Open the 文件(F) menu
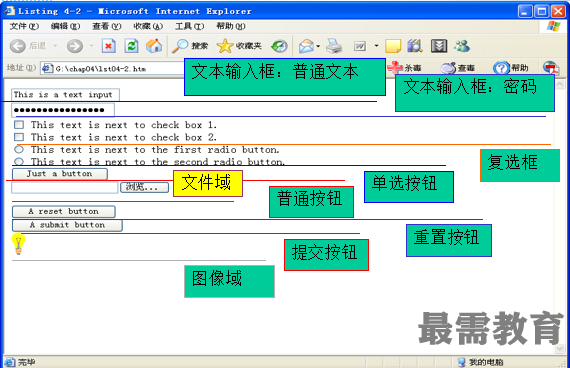 [24, 26]
